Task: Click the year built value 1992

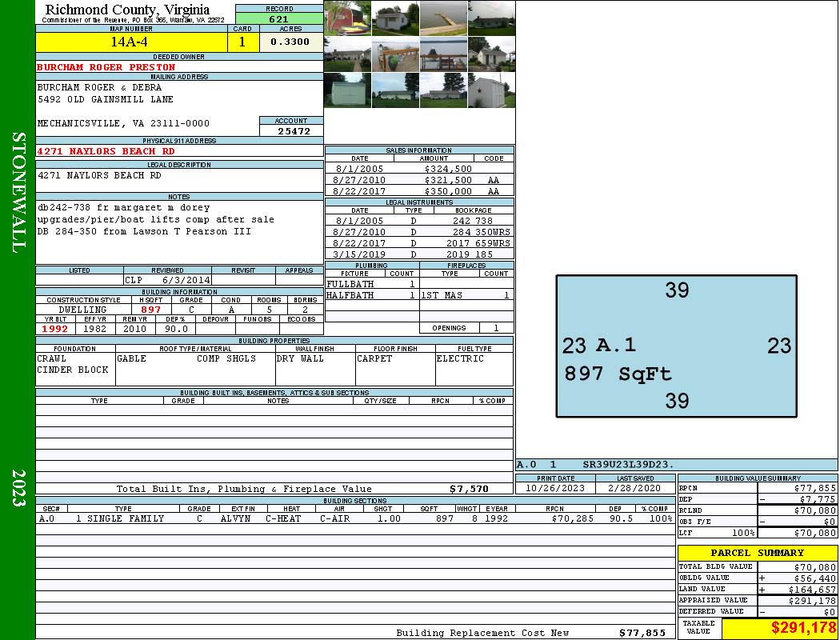Action: (x=55, y=329)
